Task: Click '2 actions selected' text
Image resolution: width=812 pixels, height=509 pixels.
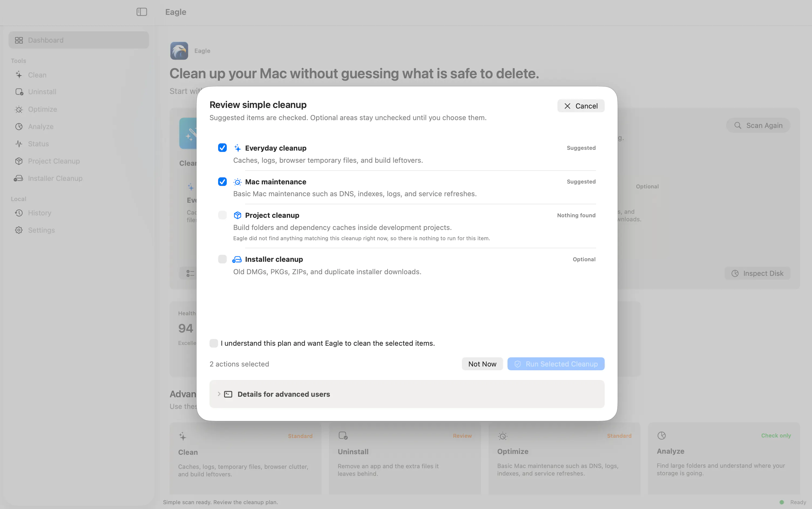Action: 239,364
